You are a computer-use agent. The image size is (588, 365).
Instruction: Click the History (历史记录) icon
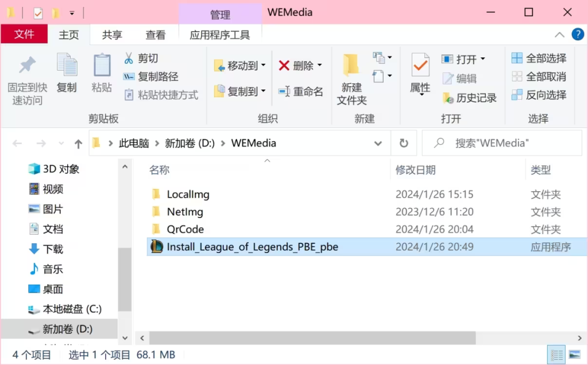(x=448, y=98)
